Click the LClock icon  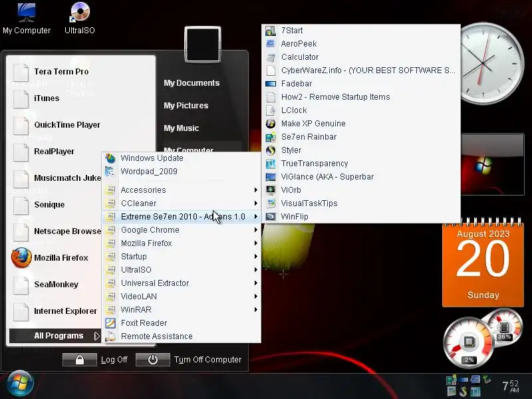click(271, 110)
